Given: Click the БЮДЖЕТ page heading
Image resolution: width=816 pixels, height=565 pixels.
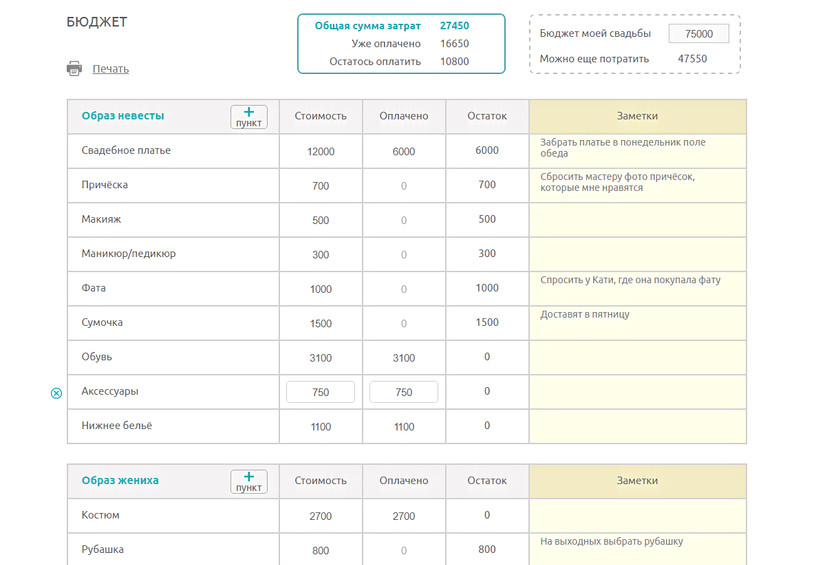Looking at the screenshot, I should click(x=97, y=22).
